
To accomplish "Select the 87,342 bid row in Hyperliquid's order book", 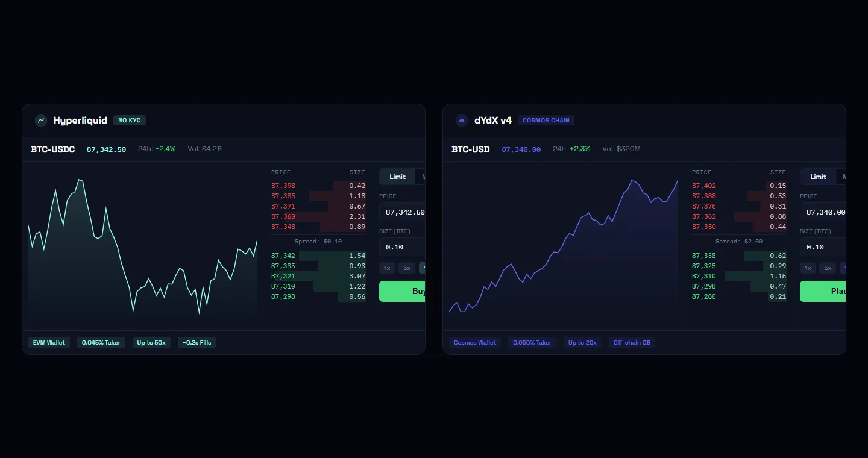I will tap(316, 256).
